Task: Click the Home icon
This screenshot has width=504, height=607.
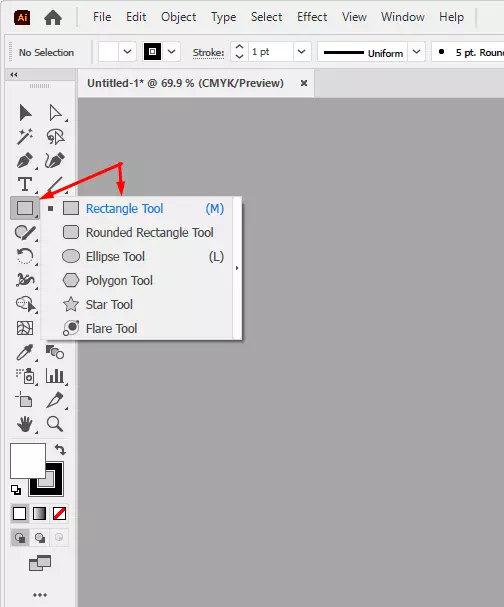Action: coord(53,17)
